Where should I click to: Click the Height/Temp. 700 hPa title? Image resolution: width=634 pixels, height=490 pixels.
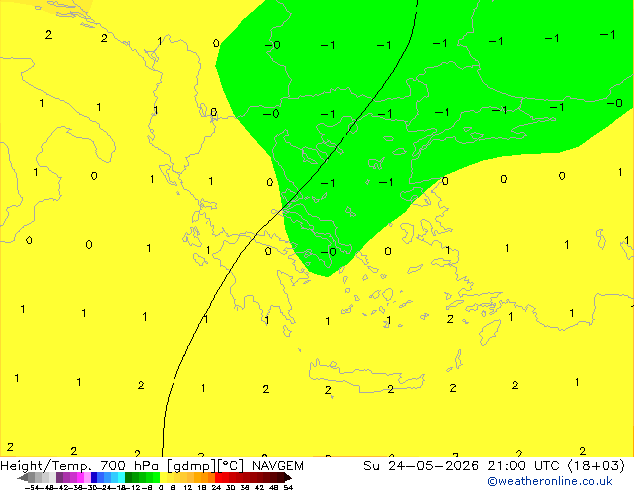(80, 466)
